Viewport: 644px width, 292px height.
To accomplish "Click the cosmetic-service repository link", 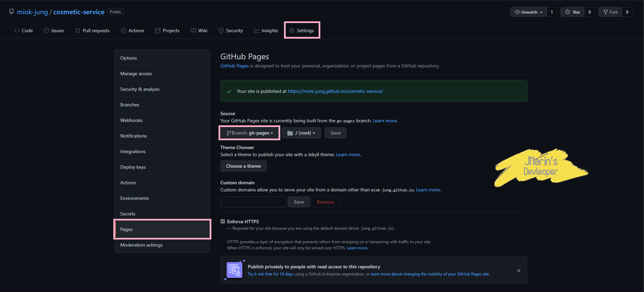I will coord(79,12).
